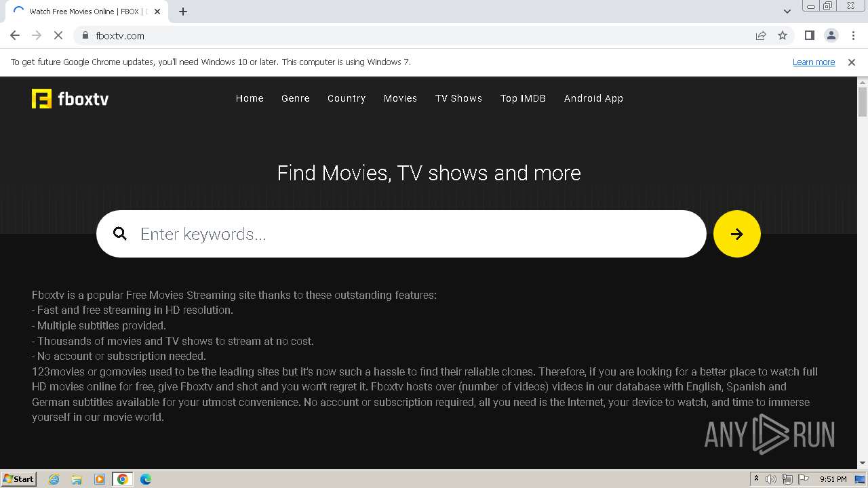This screenshot has height=488, width=868.
Task: Click the search magnifier icon
Action: click(120, 234)
